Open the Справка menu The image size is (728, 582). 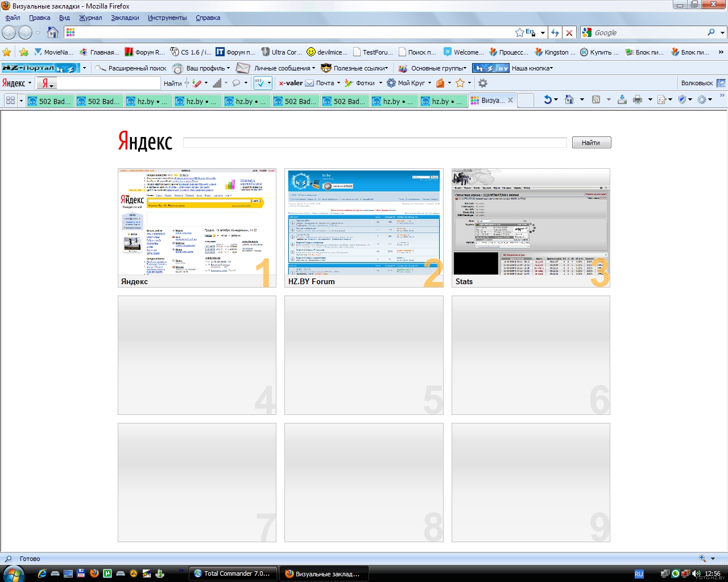[208, 18]
